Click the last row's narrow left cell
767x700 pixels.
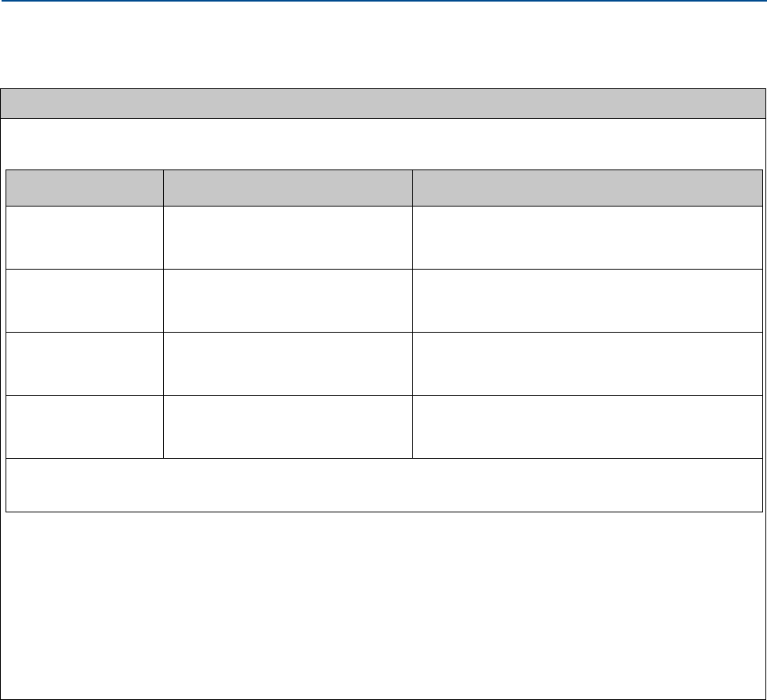(x=84, y=426)
